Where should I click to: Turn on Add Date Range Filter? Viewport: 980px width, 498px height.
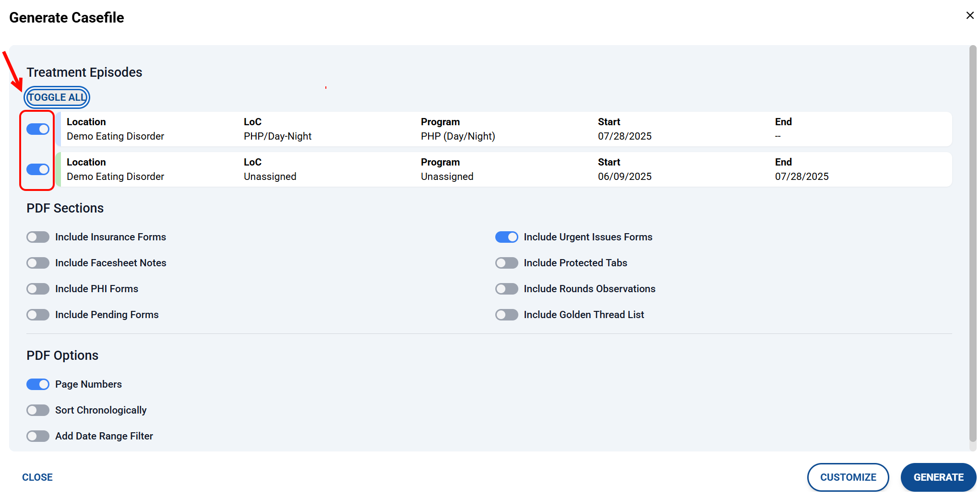[x=38, y=436]
